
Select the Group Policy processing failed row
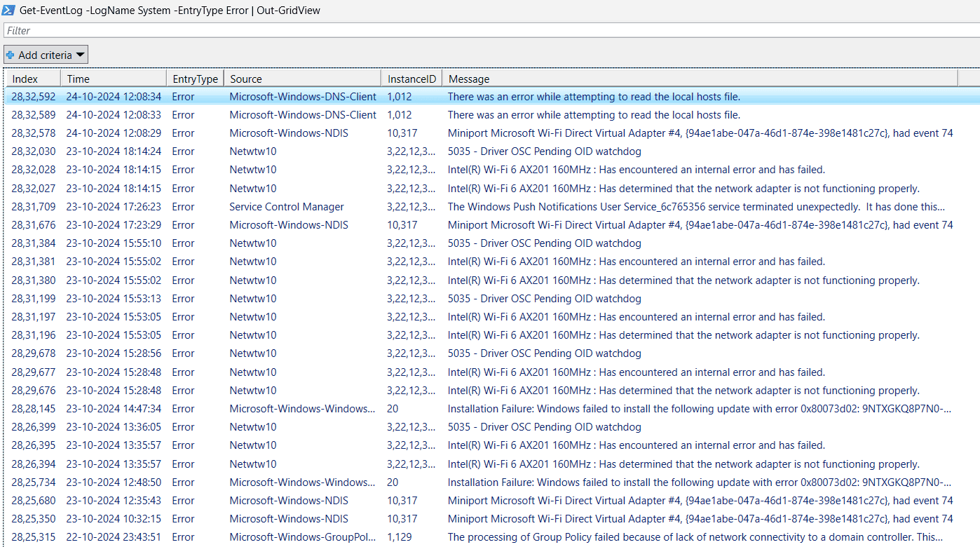click(492, 537)
